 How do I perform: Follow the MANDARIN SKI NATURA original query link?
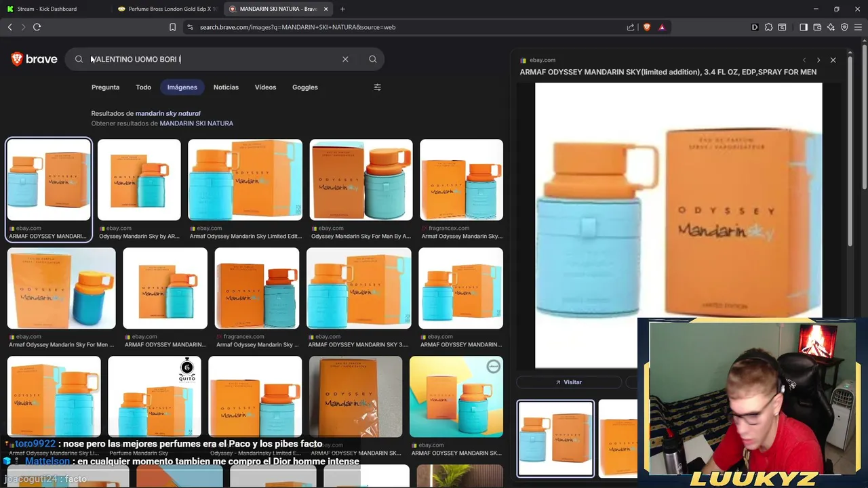click(197, 123)
